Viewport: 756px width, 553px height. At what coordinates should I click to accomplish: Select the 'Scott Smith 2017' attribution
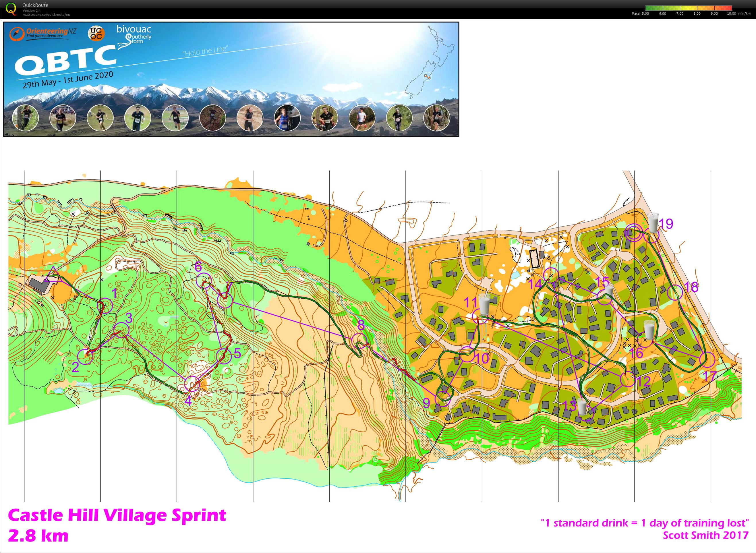coord(706,535)
